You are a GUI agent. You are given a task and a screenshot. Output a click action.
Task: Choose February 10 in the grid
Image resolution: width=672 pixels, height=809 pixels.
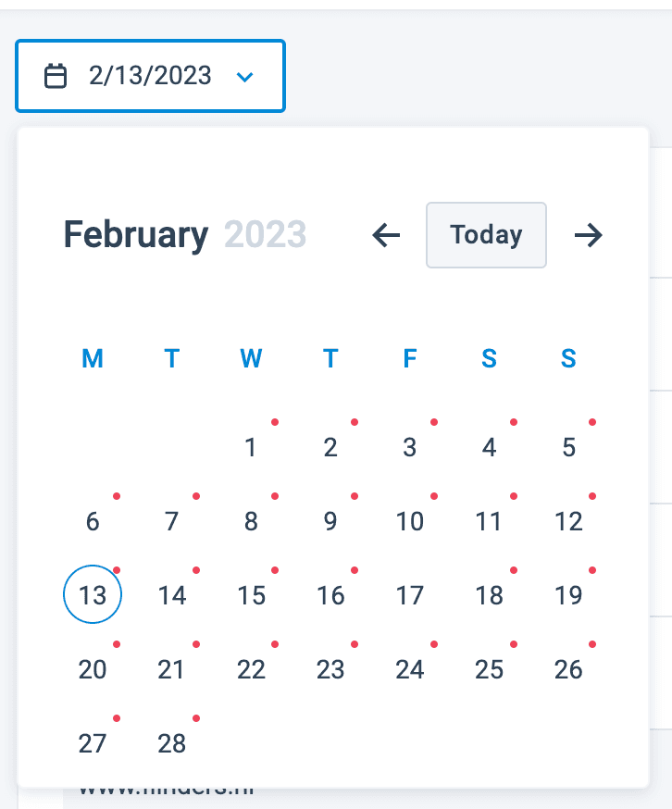(x=409, y=522)
